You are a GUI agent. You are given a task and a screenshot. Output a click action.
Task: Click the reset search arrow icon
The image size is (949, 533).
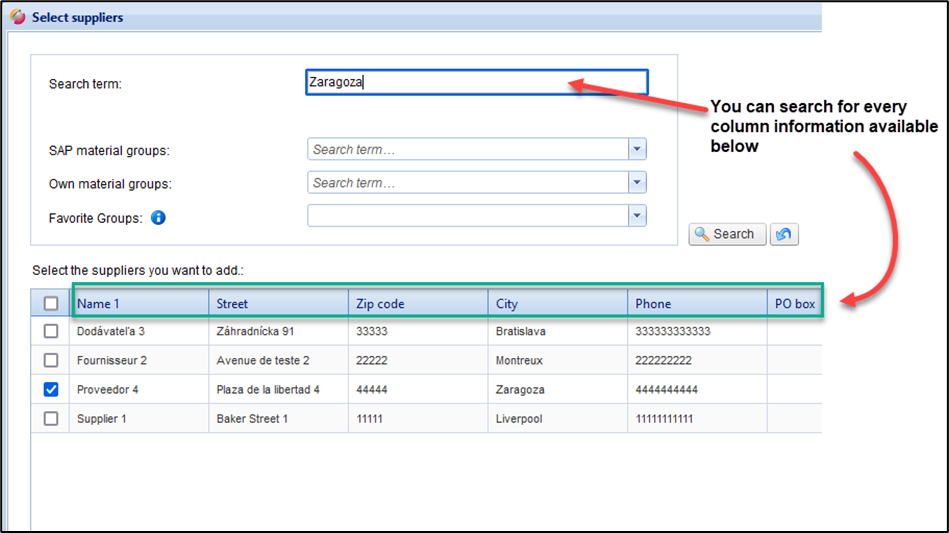click(x=785, y=234)
